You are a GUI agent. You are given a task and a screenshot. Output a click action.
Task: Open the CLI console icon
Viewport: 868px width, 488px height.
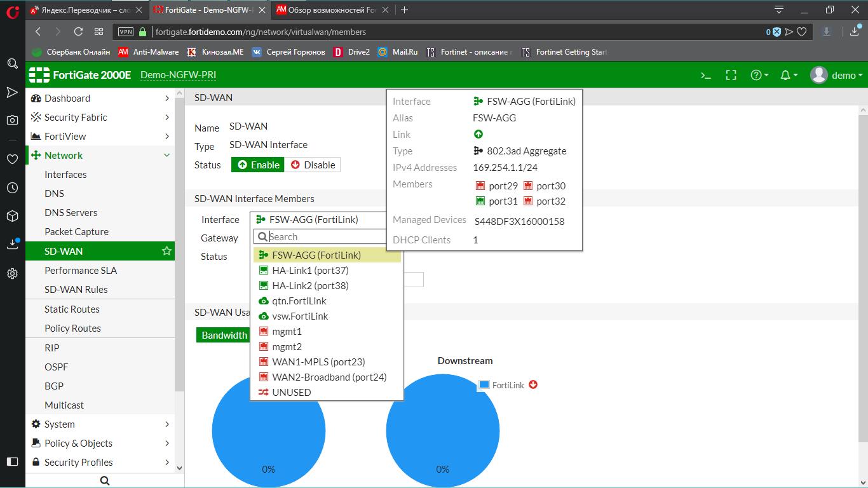tap(705, 75)
